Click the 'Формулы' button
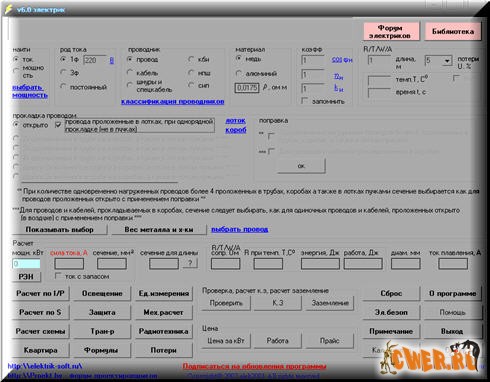Viewport: 490px width, 382px height. (x=102, y=350)
